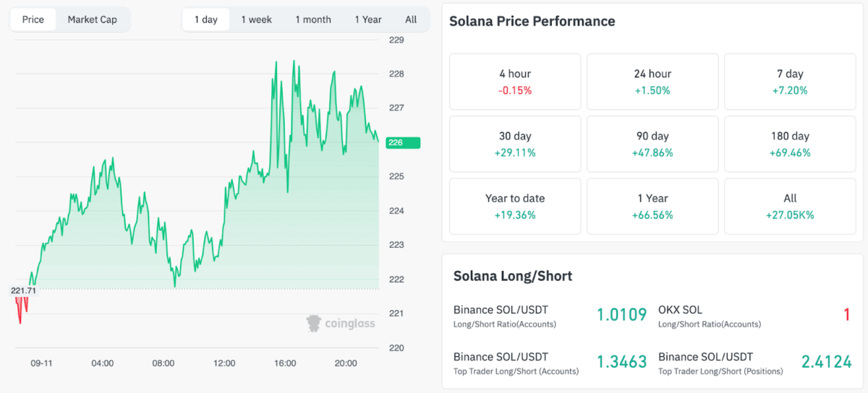
Task: Select the 1 week timeframe
Action: coord(257,20)
